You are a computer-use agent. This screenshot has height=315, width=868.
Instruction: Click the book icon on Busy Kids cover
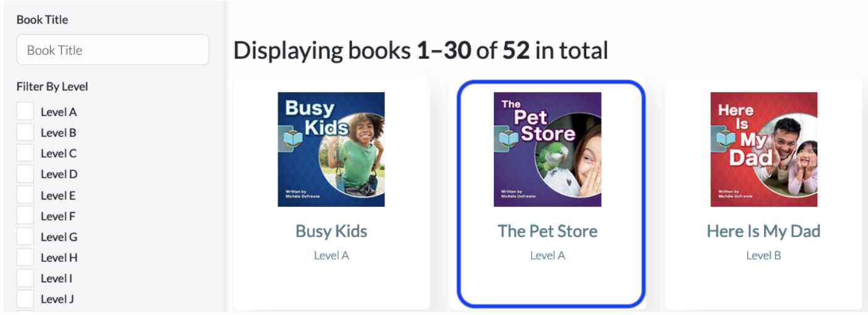pos(291,138)
